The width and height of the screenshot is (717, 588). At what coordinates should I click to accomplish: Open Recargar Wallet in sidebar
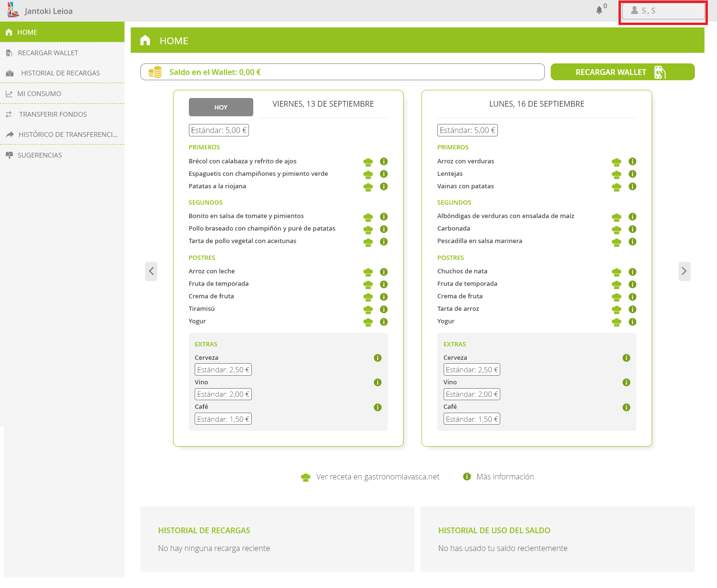48,53
